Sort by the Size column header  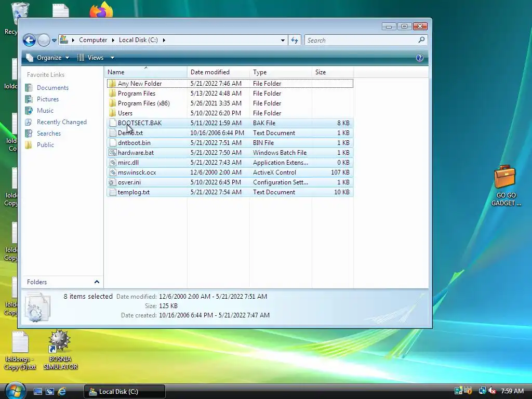(332, 72)
